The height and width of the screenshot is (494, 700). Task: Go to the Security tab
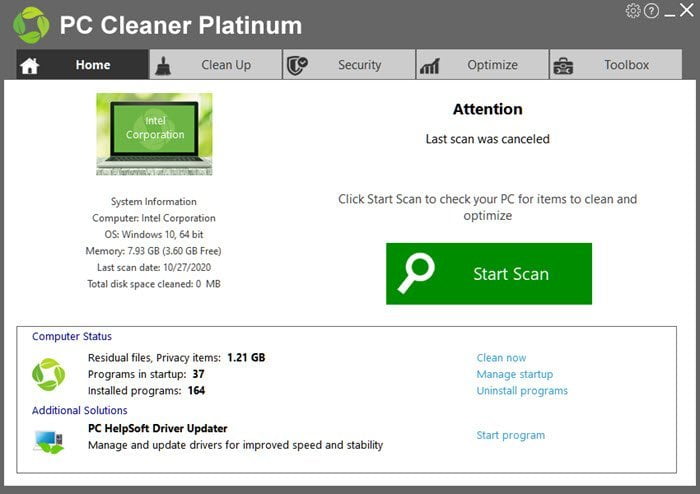(349, 65)
